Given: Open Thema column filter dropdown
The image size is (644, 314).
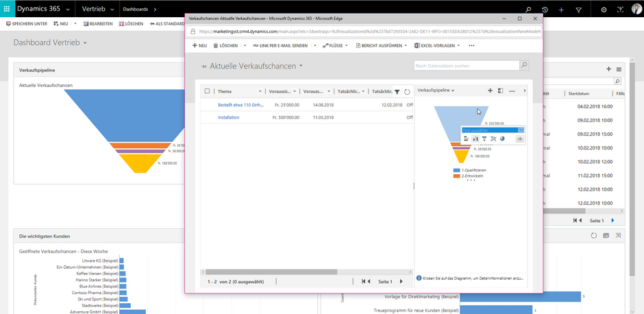Looking at the screenshot, I should 260,91.
